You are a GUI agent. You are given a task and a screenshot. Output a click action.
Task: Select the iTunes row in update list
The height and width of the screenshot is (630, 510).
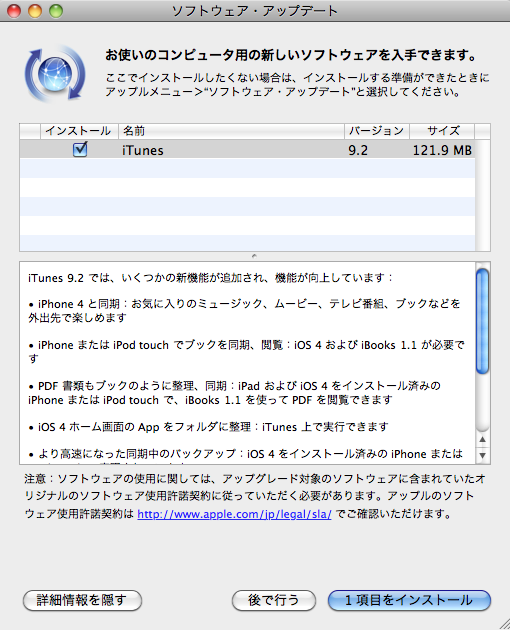[247, 149]
